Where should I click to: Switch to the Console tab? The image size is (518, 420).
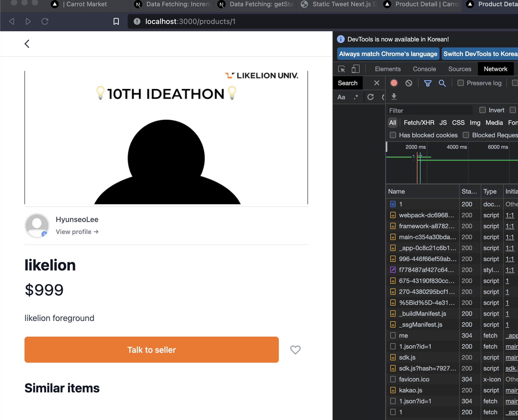(x=424, y=69)
